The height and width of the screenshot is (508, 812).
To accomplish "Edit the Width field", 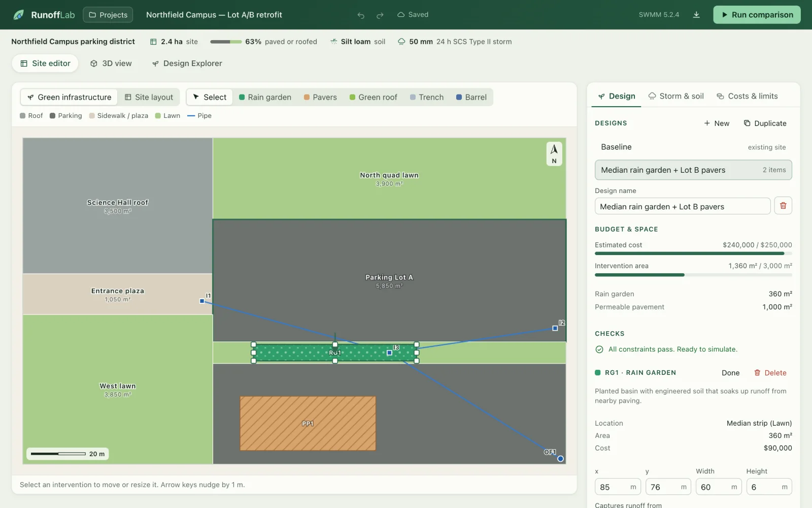I will tap(719, 487).
